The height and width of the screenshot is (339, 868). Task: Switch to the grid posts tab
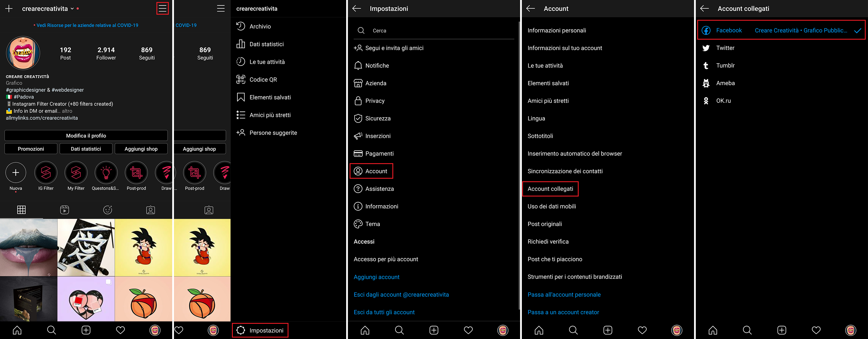21,210
